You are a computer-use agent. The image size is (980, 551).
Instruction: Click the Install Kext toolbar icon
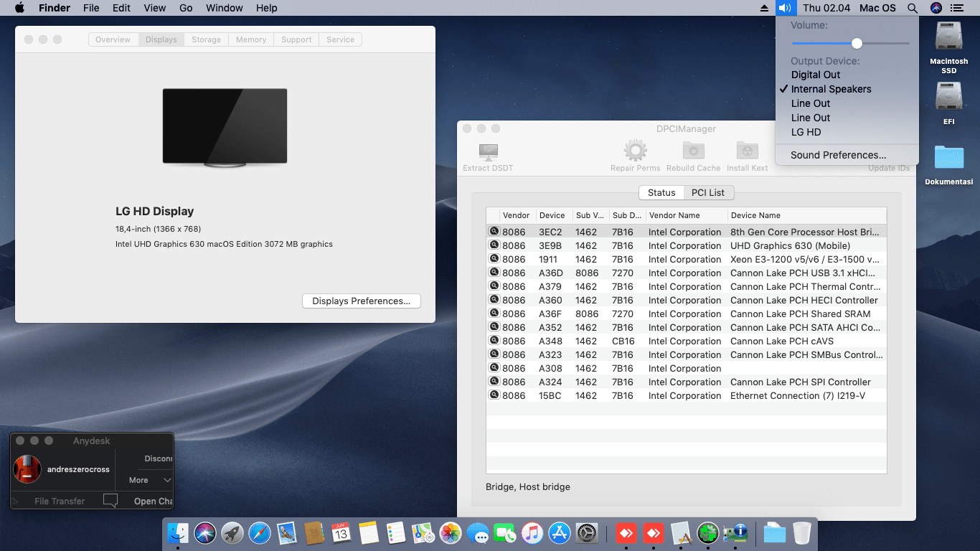tap(747, 151)
